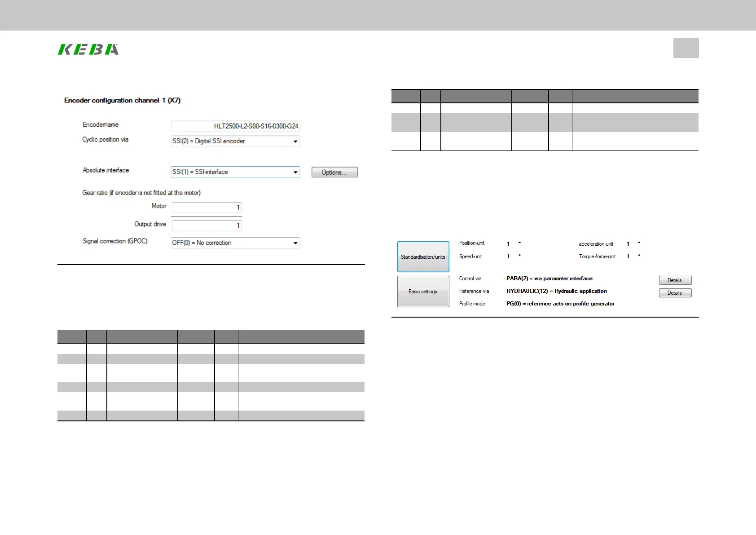Click the Profile mode label
Image resolution: width=756 pixels, height=535 pixels.
[472, 304]
